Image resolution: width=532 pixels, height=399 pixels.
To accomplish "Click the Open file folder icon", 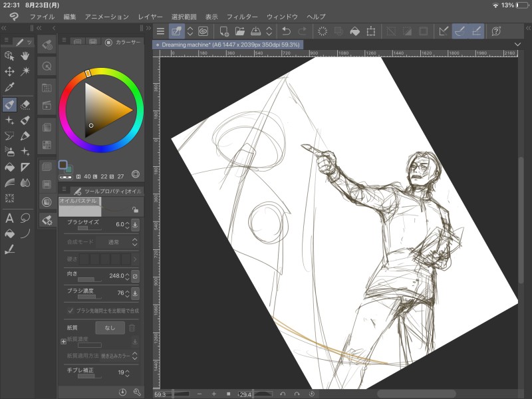I will (240, 31).
